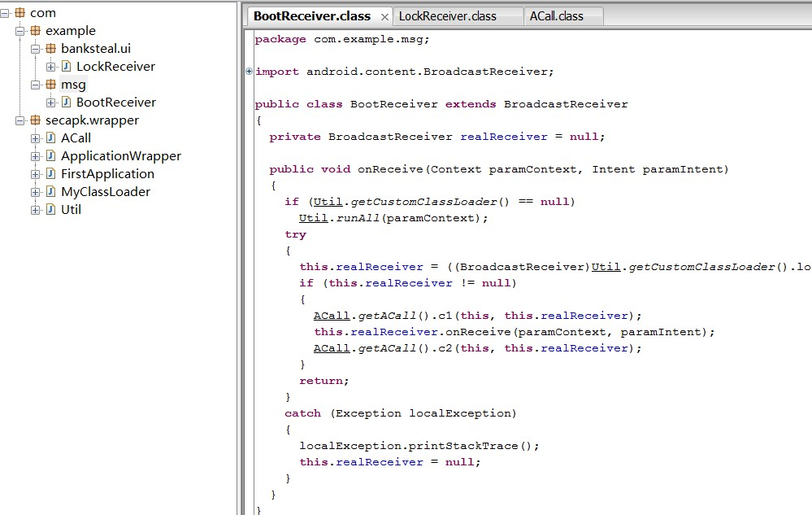Collapse the banksteal.ui package node
The image size is (812, 515).
[x=35, y=49]
